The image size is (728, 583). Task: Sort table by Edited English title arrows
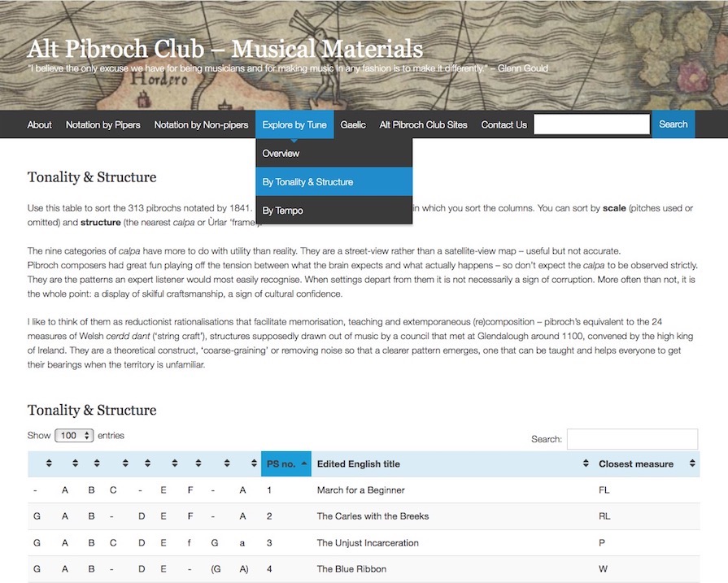click(585, 463)
